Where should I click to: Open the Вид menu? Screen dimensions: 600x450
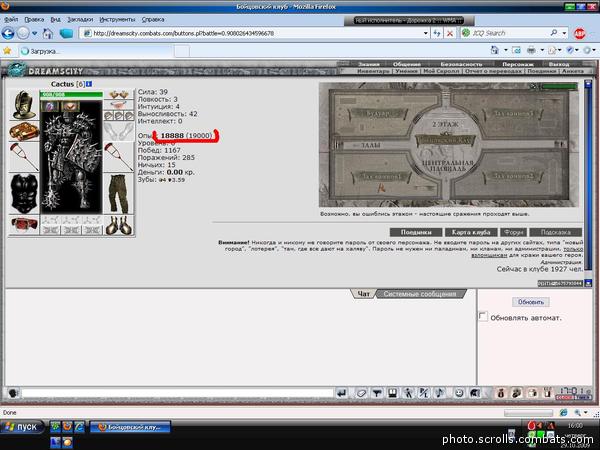[x=55, y=19]
